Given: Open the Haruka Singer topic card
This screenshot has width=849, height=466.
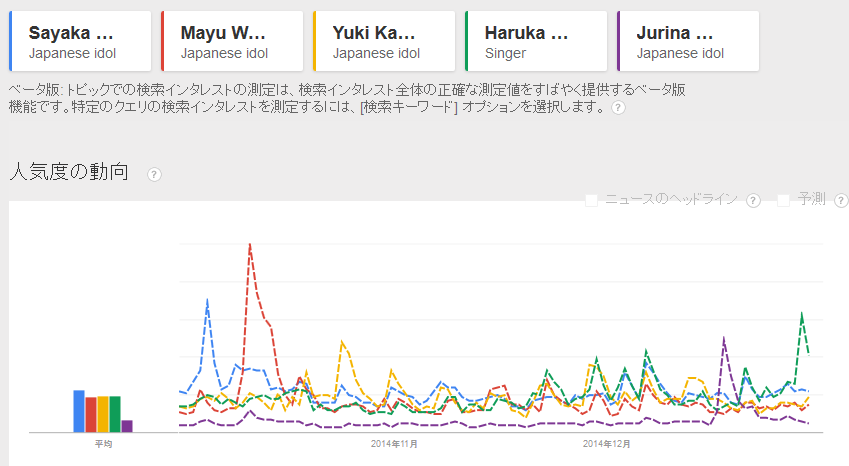Looking at the screenshot, I should pos(536,41).
